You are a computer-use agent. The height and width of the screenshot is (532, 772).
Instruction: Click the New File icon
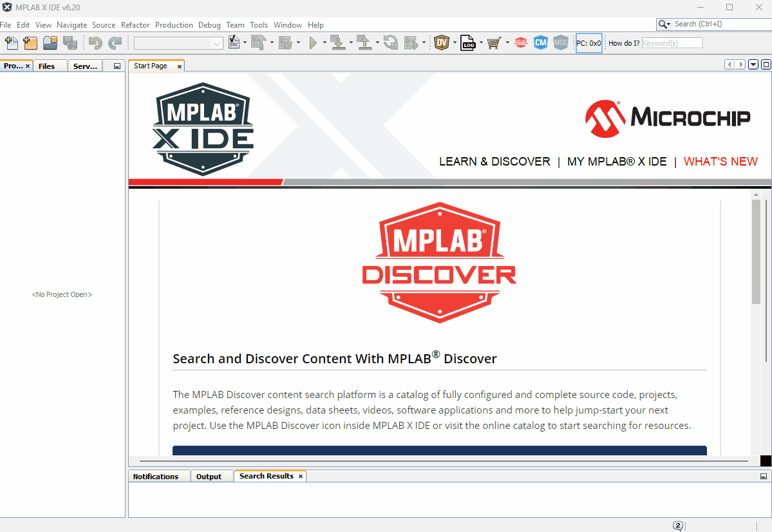(x=12, y=43)
